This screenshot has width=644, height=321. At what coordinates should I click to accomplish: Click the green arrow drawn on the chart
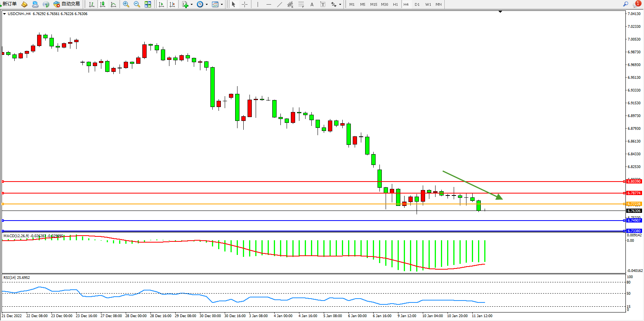pos(473,185)
